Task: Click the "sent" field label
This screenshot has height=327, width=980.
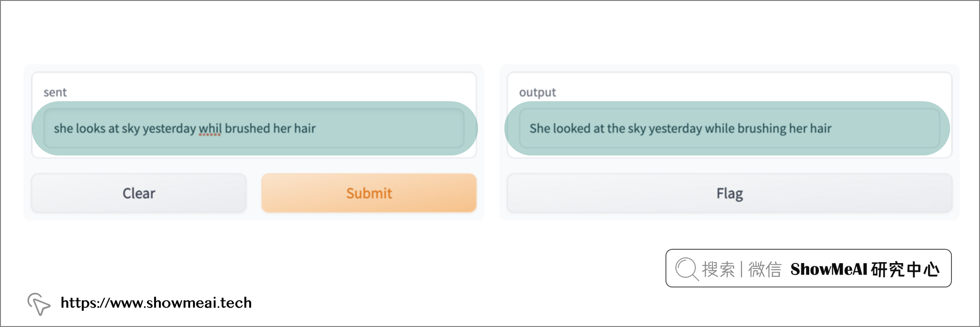Action: click(55, 92)
